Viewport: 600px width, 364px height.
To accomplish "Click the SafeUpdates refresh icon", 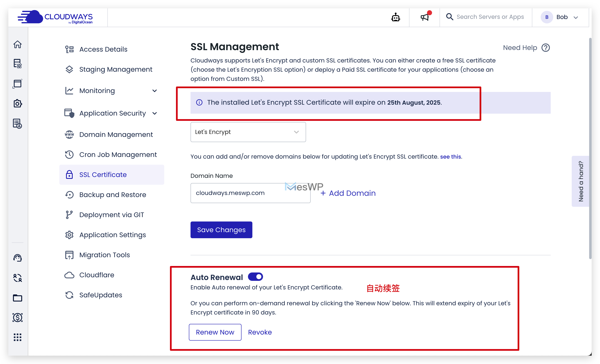I will (69, 295).
